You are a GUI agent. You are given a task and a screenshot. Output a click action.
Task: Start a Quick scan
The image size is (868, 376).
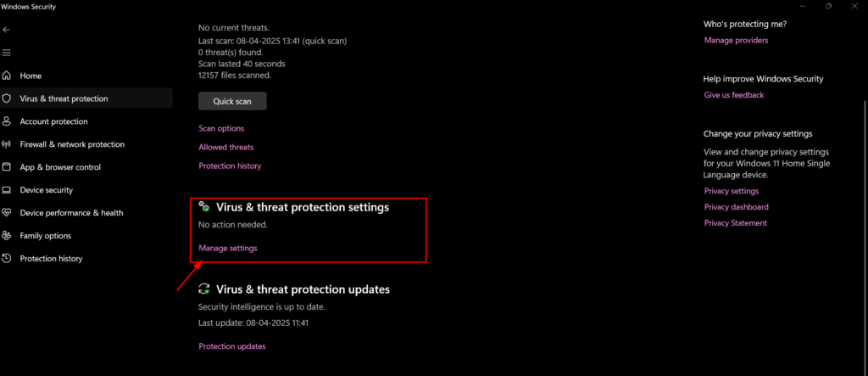coord(232,102)
